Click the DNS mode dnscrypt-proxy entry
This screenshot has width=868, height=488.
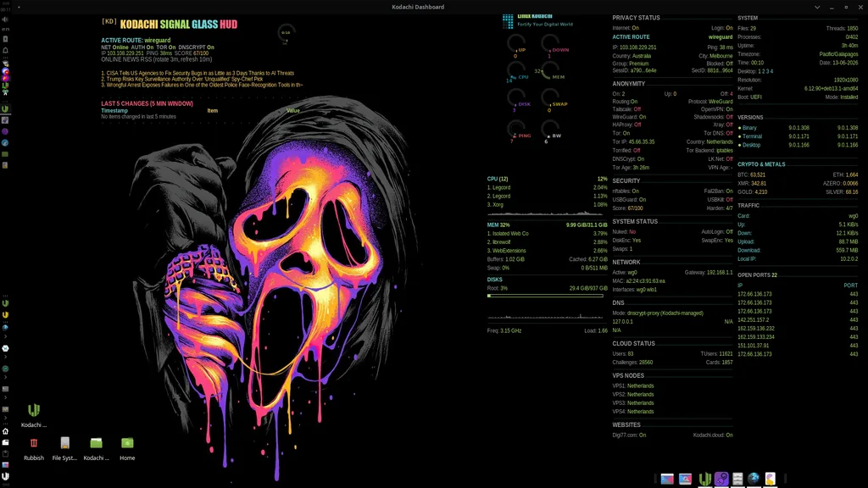pyautogui.click(x=658, y=313)
